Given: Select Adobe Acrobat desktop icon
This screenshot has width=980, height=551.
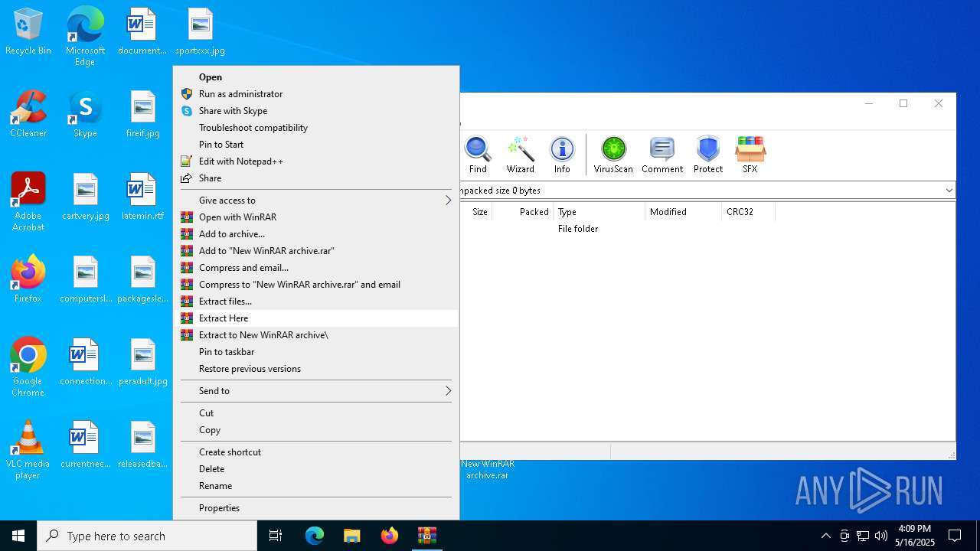Looking at the screenshot, I should tap(28, 202).
